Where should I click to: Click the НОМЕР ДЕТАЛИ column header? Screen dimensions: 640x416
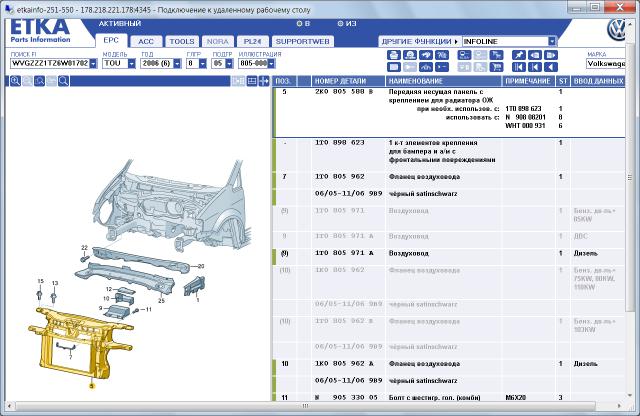349,81
